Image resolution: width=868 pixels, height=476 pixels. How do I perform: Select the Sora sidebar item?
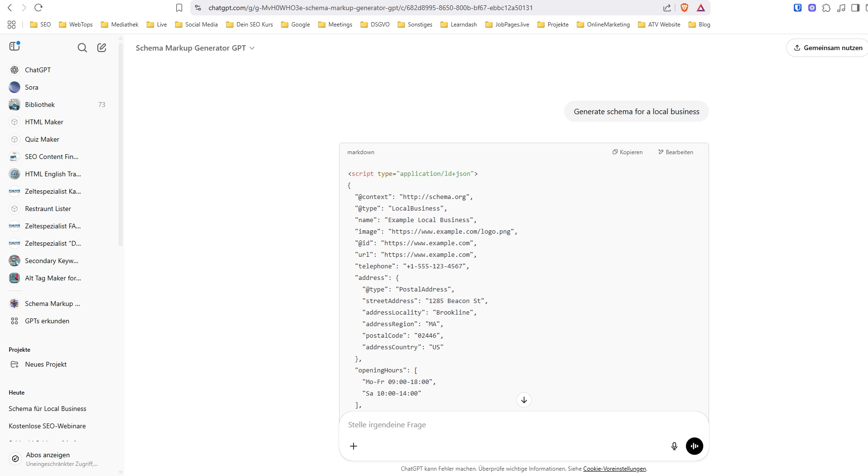31,87
